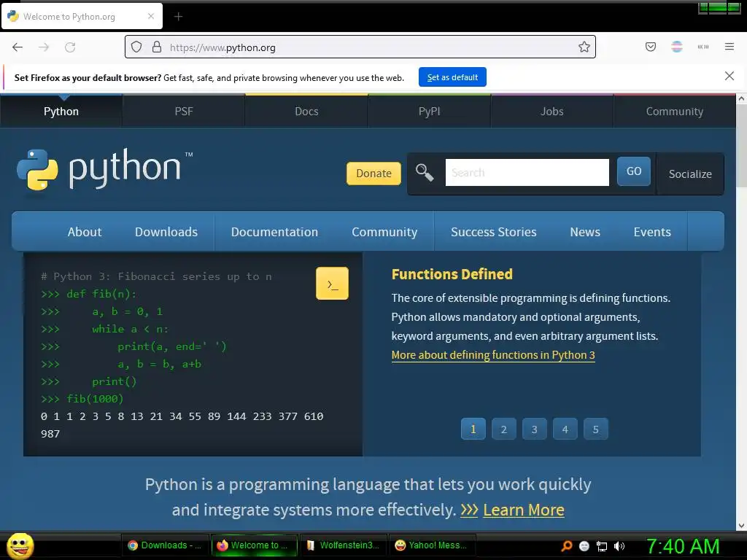Click the Set as default button
Viewport: 747px width, 560px height.
point(452,77)
